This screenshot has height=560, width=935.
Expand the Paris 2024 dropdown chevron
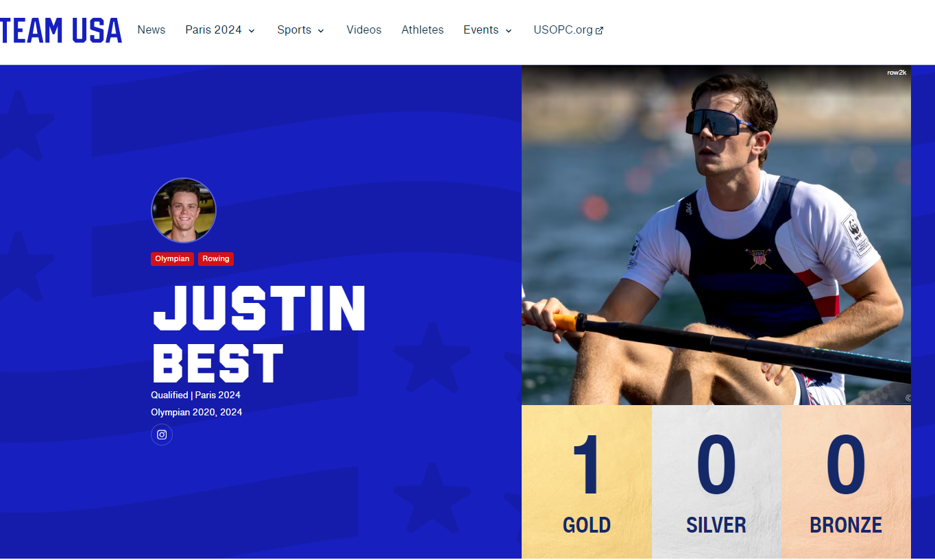tap(252, 31)
